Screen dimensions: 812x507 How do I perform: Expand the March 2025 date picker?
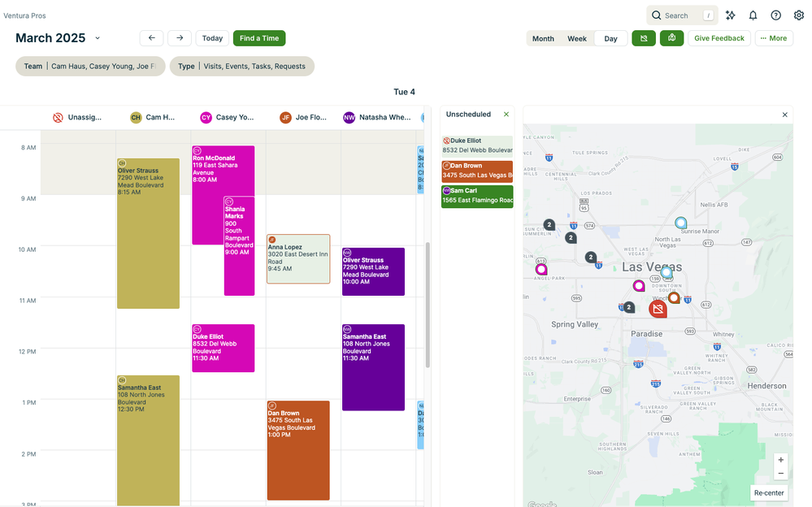[98, 38]
